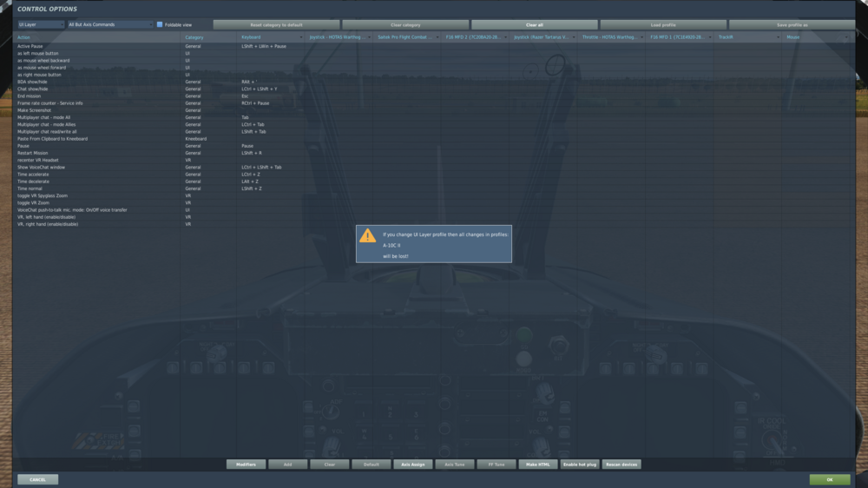Select the recenter VR Headset row

433,160
